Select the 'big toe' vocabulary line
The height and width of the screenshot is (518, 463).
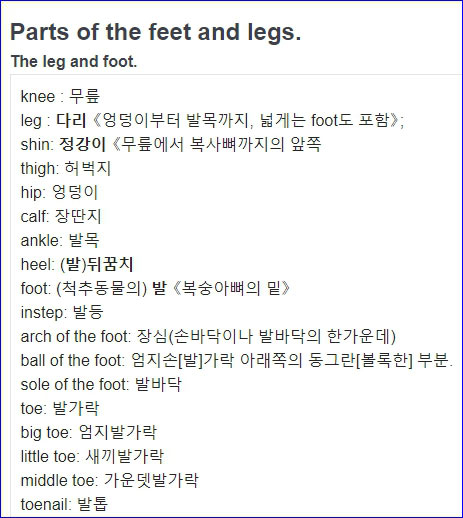(x=89, y=432)
